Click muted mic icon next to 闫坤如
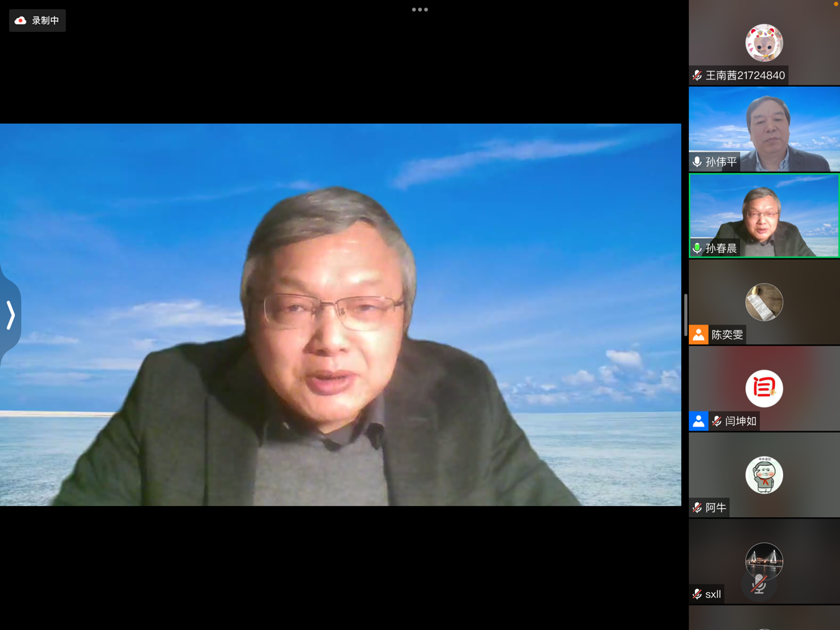The image size is (840, 630). point(716,421)
